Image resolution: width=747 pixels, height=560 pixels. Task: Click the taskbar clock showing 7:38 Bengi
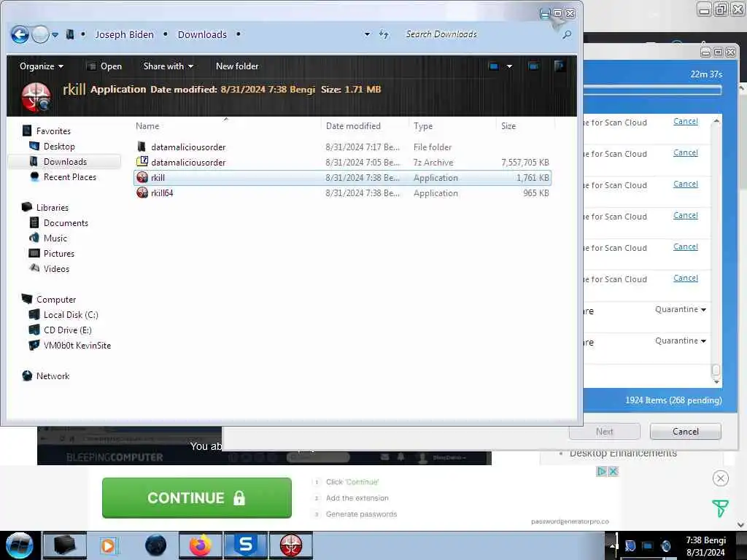[x=705, y=546]
